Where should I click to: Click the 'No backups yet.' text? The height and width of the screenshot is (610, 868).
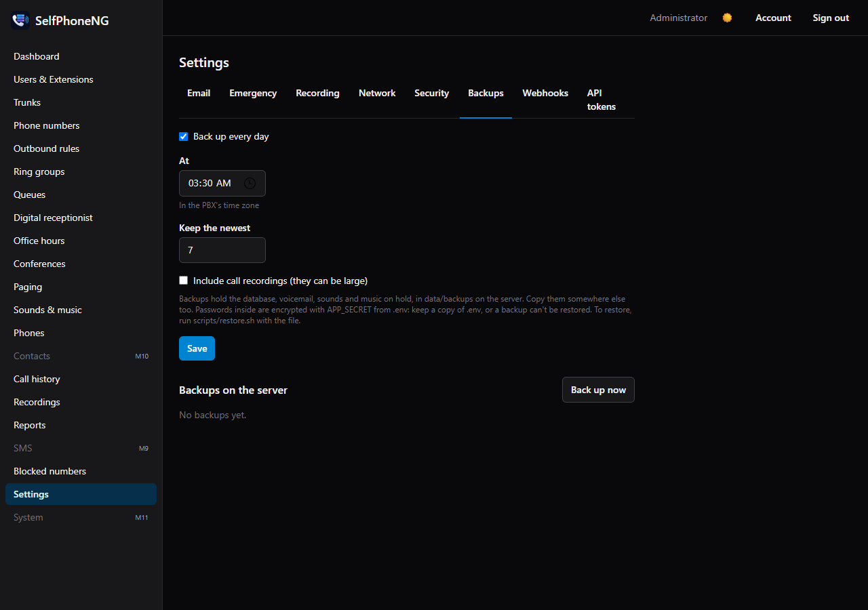coord(213,415)
